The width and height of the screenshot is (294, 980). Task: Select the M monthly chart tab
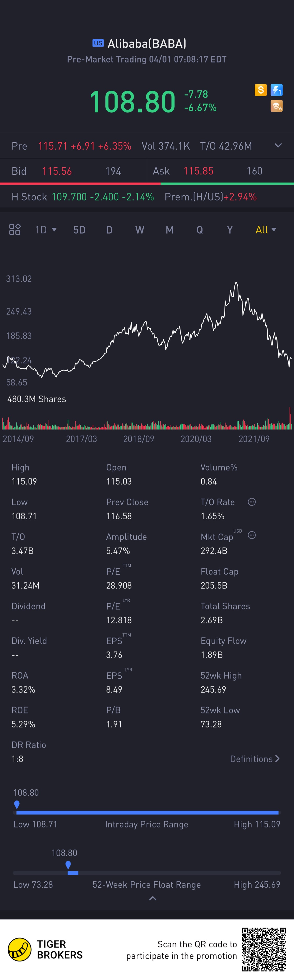point(170,230)
